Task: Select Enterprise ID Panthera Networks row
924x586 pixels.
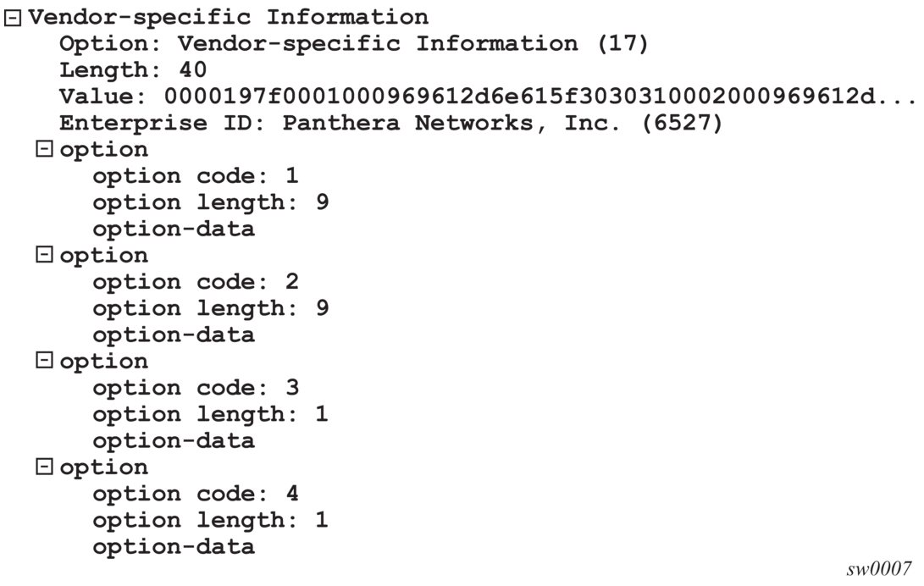Action: [x=390, y=124]
